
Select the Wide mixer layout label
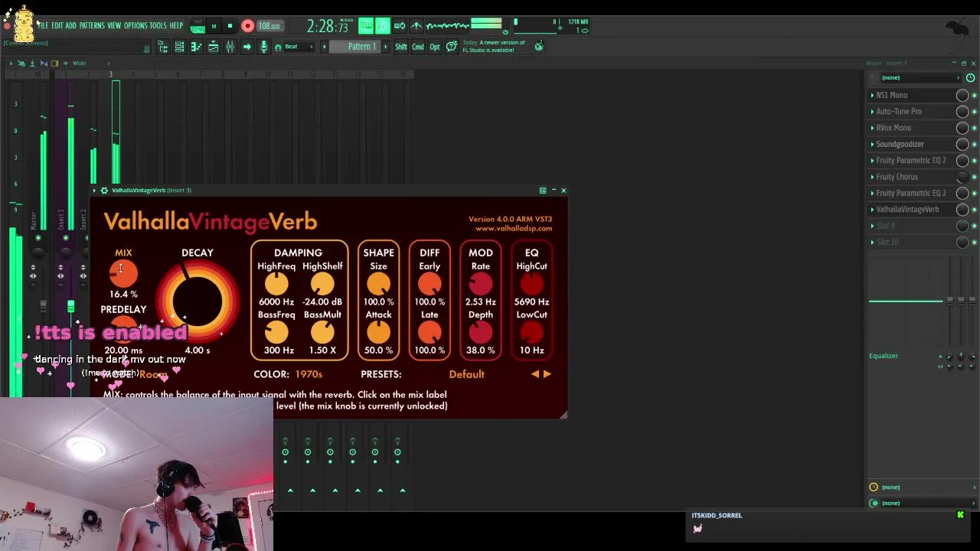click(x=80, y=64)
